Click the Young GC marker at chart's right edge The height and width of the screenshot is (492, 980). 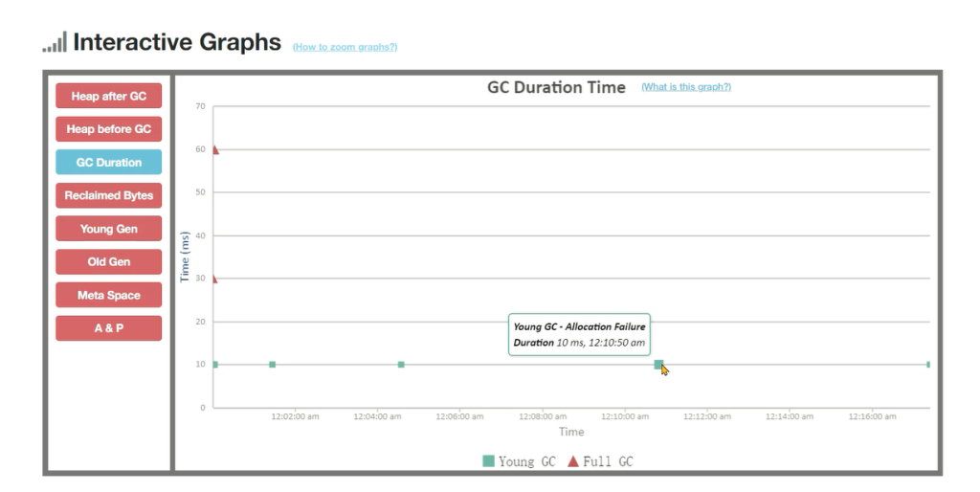pyautogui.click(x=927, y=365)
